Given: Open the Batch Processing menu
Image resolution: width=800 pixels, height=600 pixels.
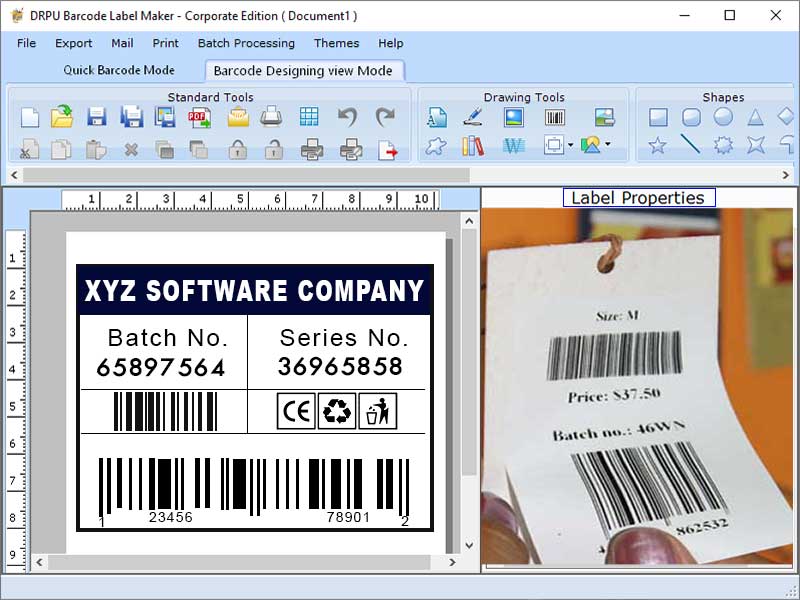Looking at the screenshot, I should [x=246, y=43].
